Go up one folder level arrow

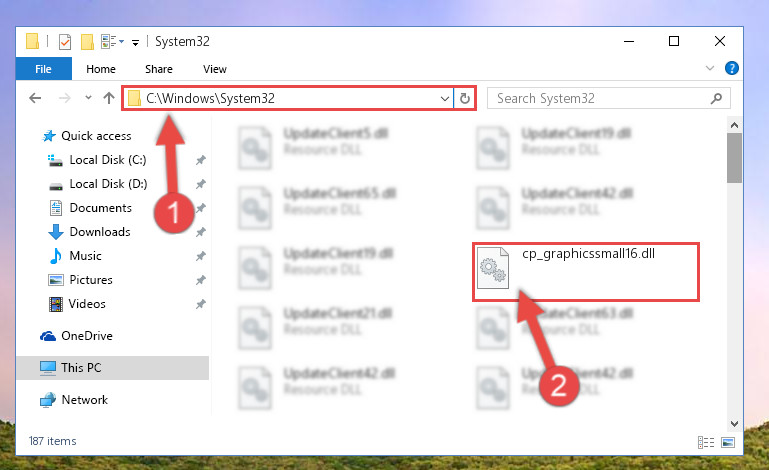pyautogui.click(x=109, y=98)
